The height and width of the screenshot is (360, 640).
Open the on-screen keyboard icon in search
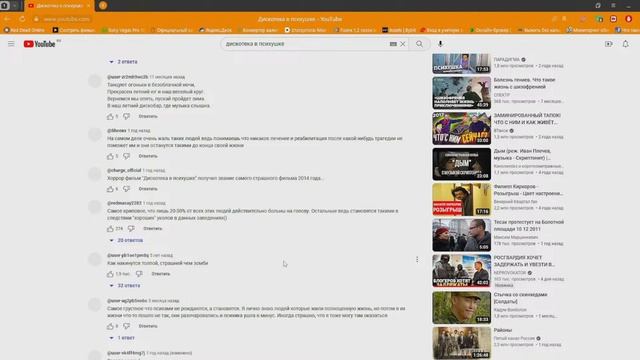(x=393, y=44)
